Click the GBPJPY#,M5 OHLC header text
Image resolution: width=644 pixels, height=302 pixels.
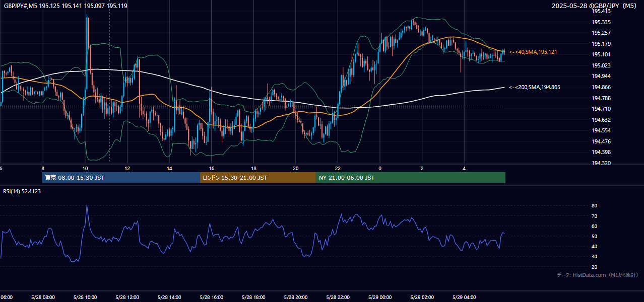(66, 6)
